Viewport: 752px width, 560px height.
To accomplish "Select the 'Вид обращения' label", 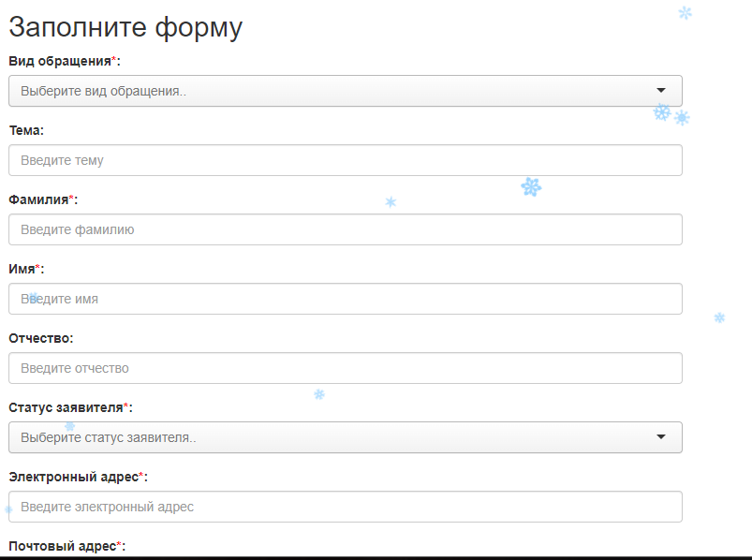I will pos(60,62).
